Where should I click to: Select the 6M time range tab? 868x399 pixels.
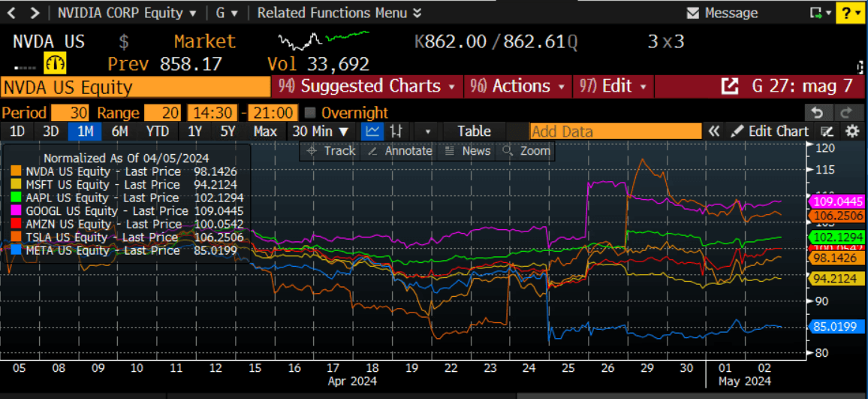119,131
